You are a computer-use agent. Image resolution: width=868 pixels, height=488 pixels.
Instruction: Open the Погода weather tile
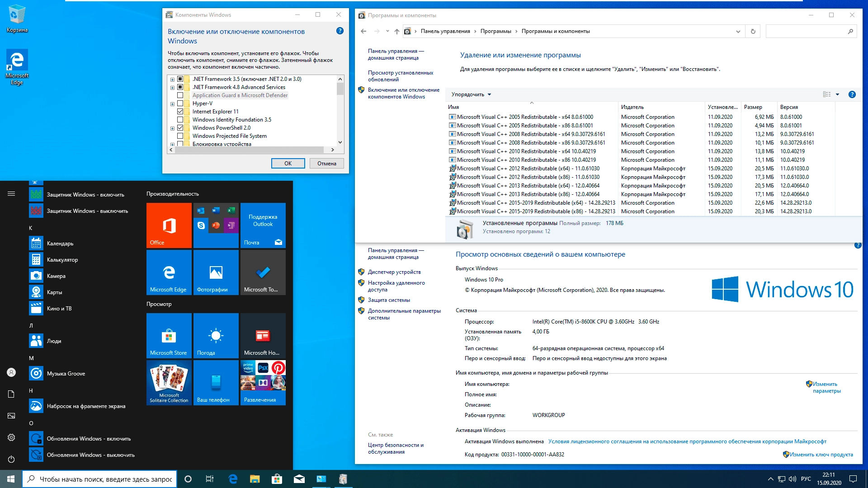point(216,335)
